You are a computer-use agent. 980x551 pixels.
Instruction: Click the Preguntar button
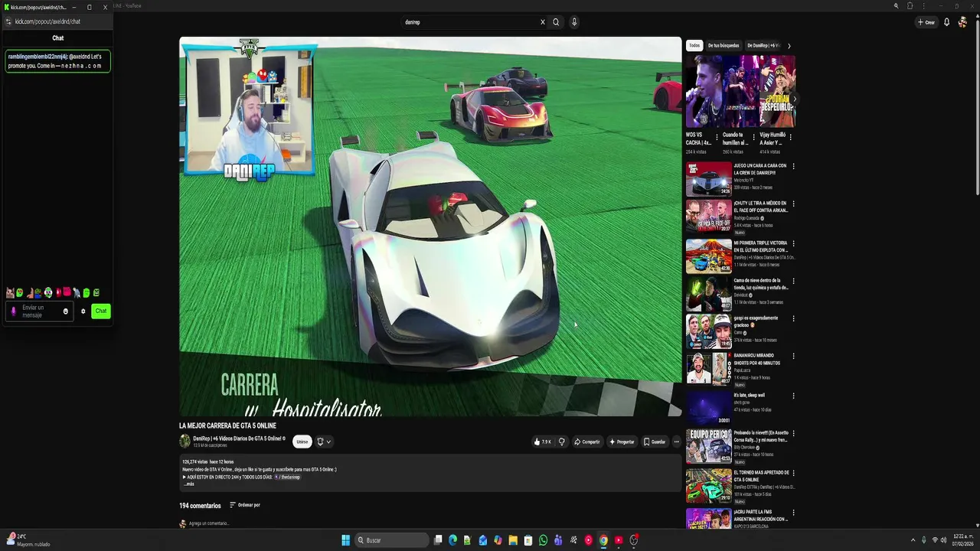[622, 442]
